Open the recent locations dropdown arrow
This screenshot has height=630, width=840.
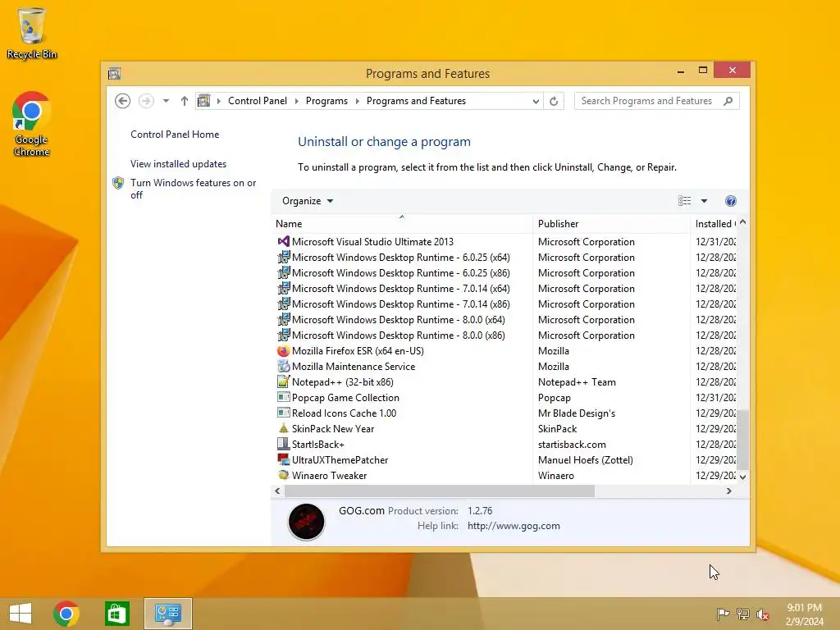[x=166, y=101]
